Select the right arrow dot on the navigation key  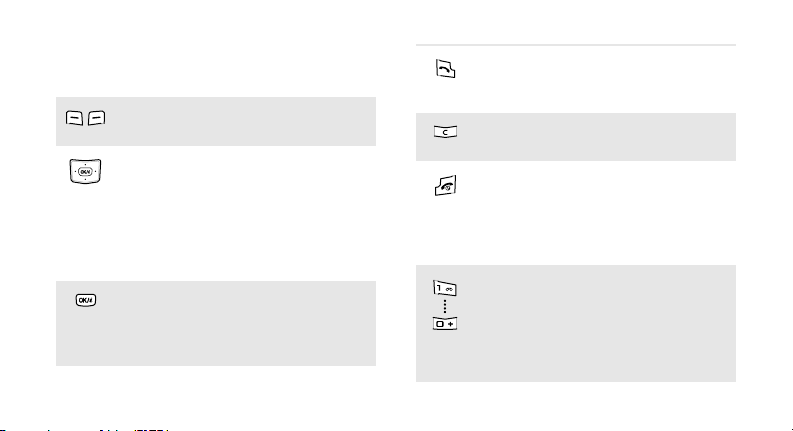point(96,172)
